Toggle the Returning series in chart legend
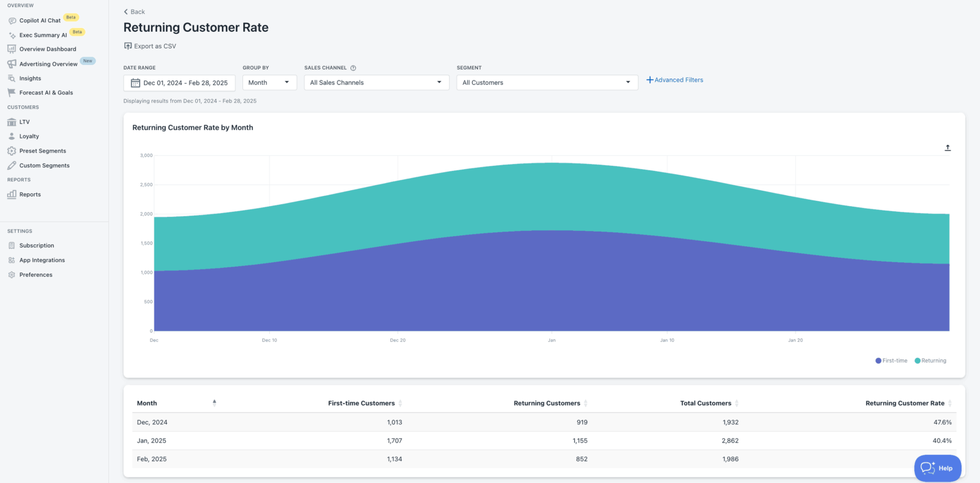This screenshot has height=483, width=980. point(930,360)
